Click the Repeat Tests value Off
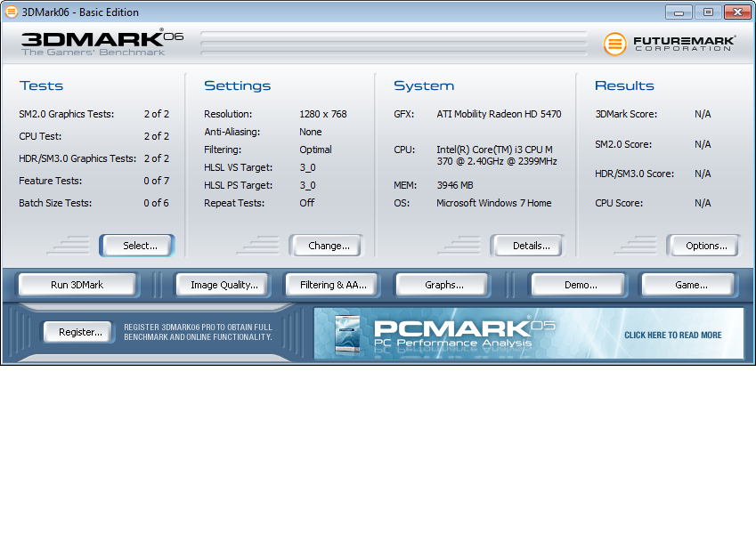Image resolution: width=756 pixels, height=534 pixels. pyautogui.click(x=306, y=204)
